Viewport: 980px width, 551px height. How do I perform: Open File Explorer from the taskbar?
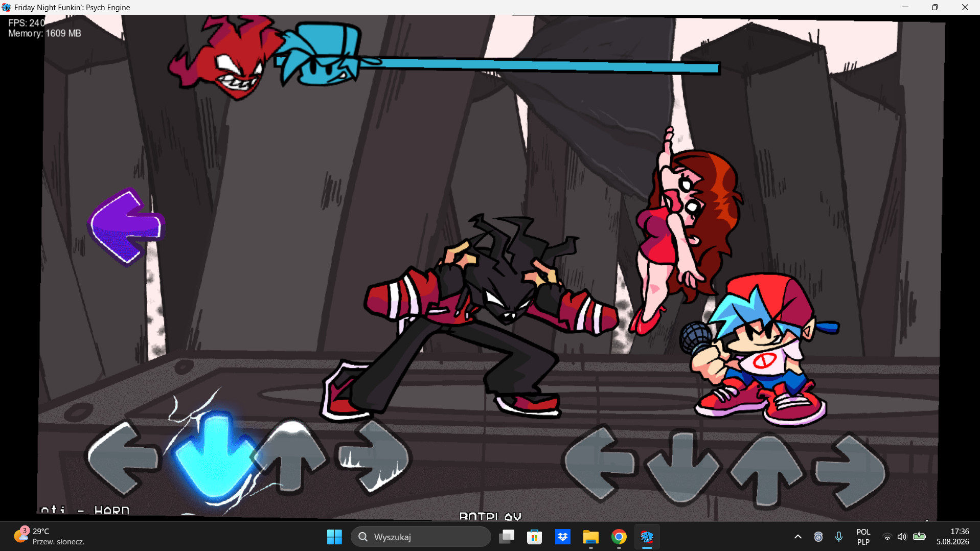tap(591, 537)
